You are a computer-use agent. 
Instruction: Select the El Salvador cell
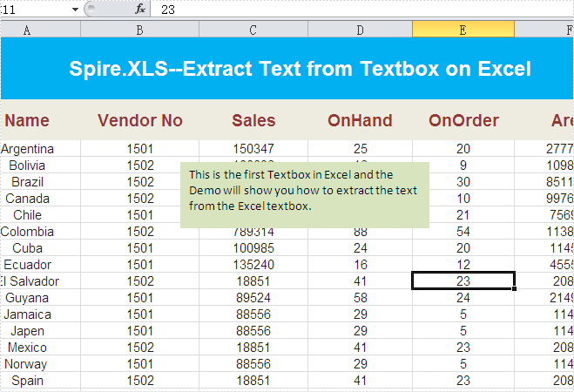point(41,281)
